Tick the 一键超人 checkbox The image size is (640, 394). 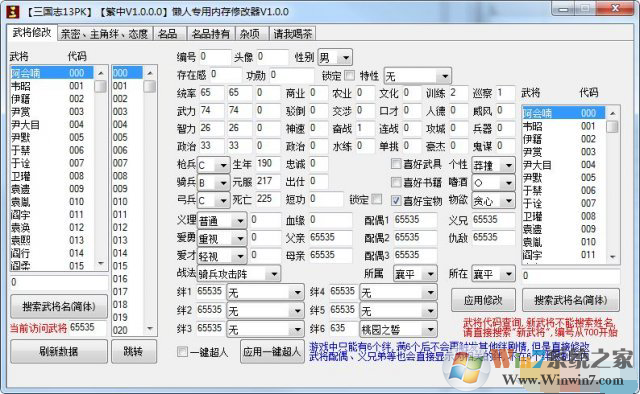182,351
